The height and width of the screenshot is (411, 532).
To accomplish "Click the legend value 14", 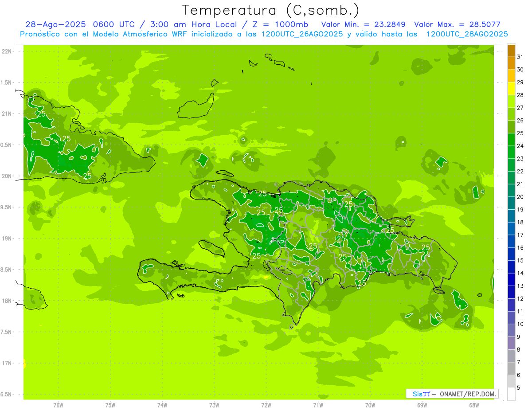I will 520,273.
